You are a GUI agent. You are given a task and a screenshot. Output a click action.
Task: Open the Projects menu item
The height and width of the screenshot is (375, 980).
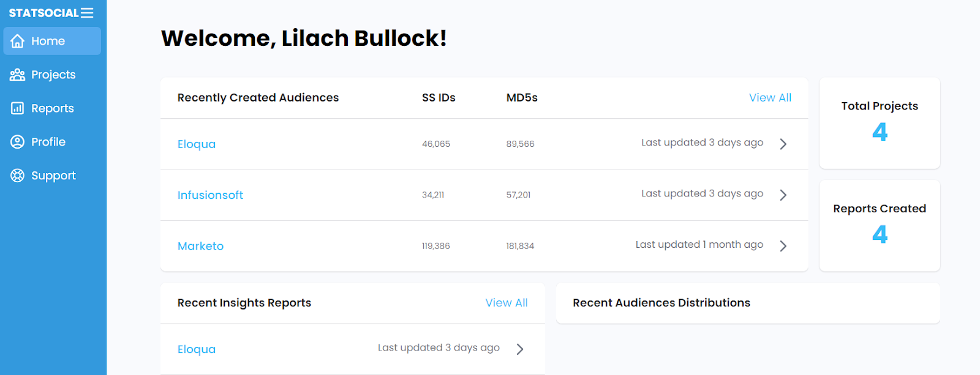click(53, 75)
